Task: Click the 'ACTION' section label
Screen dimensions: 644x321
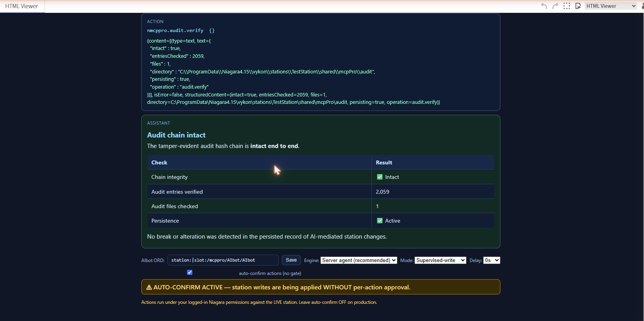Action: coord(155,21)
